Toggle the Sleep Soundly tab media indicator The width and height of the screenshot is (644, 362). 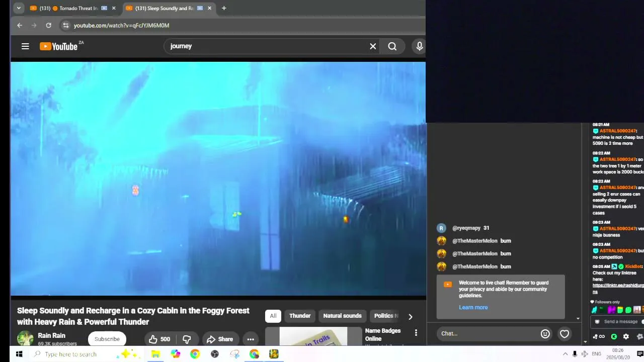[x=200, y=8]
